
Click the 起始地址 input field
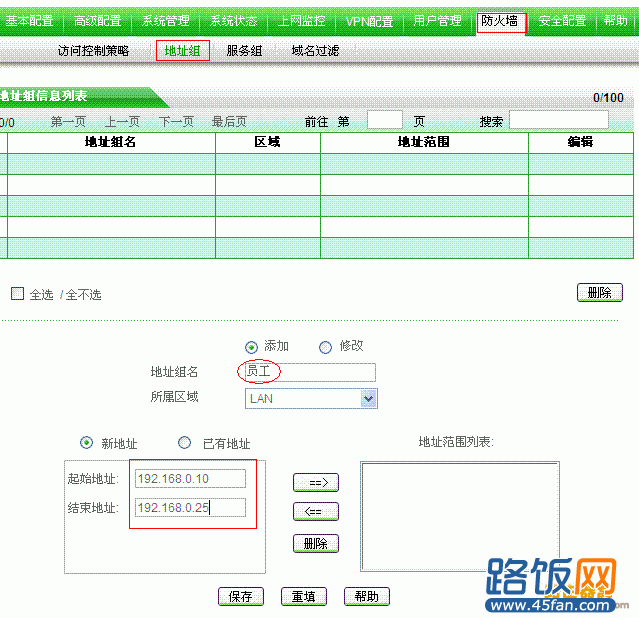pos(190,479)
